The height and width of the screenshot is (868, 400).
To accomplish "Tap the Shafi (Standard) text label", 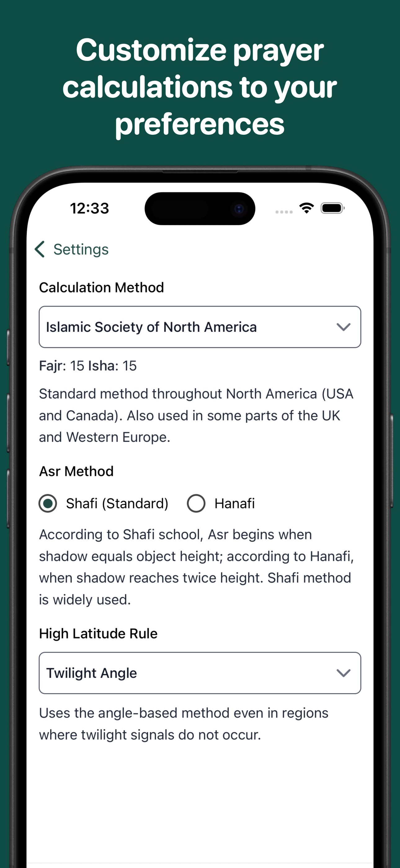I will point(117,504).
